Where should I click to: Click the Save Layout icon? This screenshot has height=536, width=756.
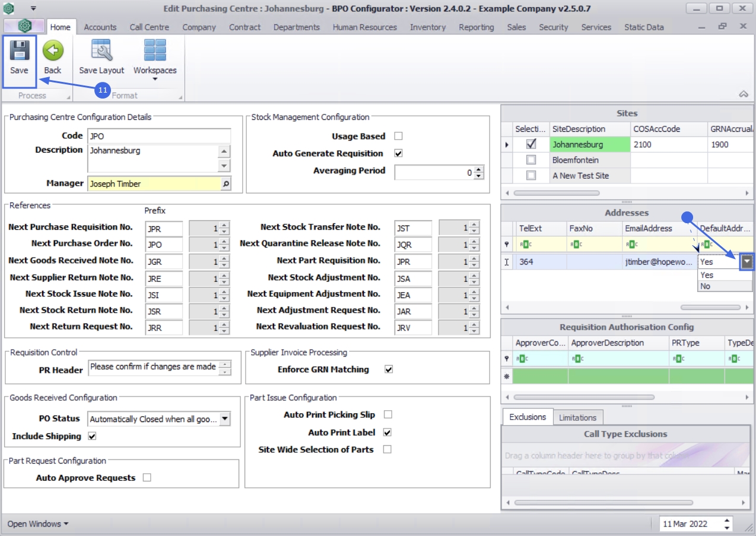pos(101,52)
